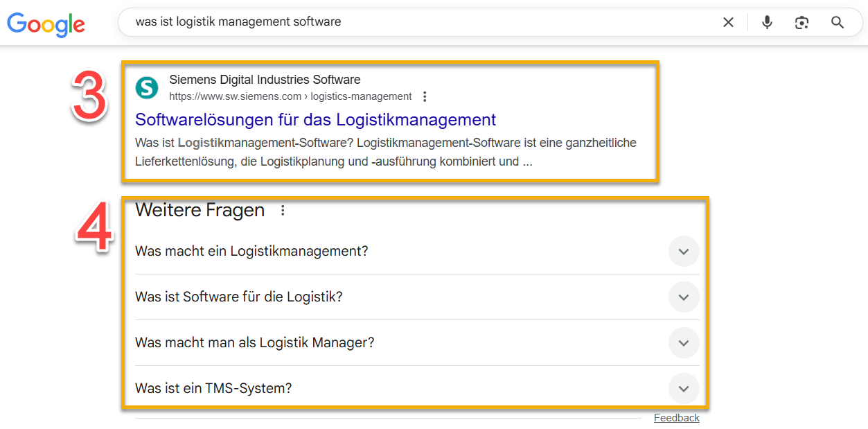Click question text 'Was ist ein TMS-System?'

click(213, 388)
